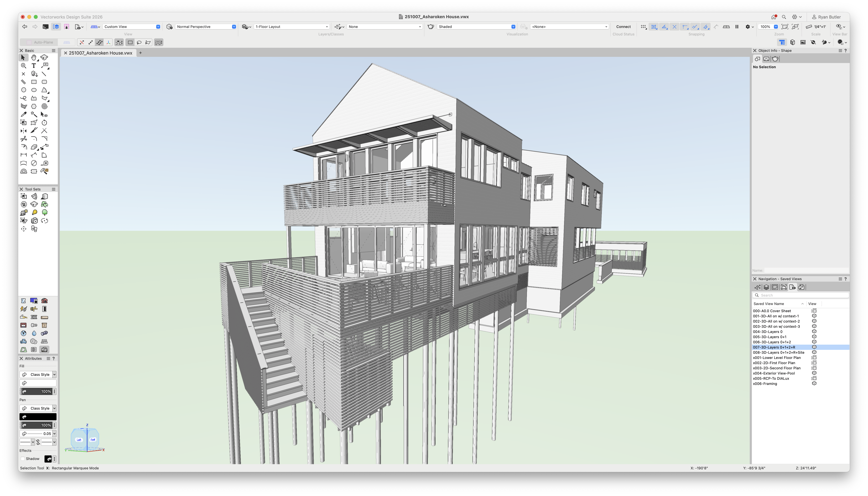The image size is (868, 496).
Task: Select the Text tool
Action: coord(34,66)
